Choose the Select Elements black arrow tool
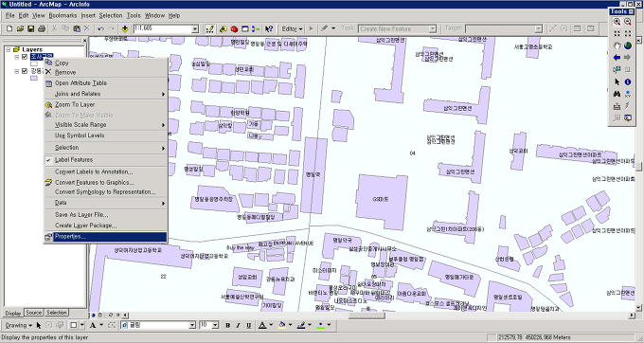The height and width of the screenshot is (343, 644). [617, 81]
